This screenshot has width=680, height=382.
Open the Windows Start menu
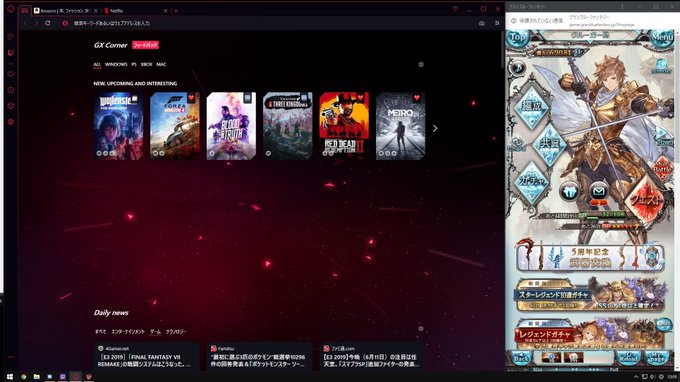coord(10,377)
